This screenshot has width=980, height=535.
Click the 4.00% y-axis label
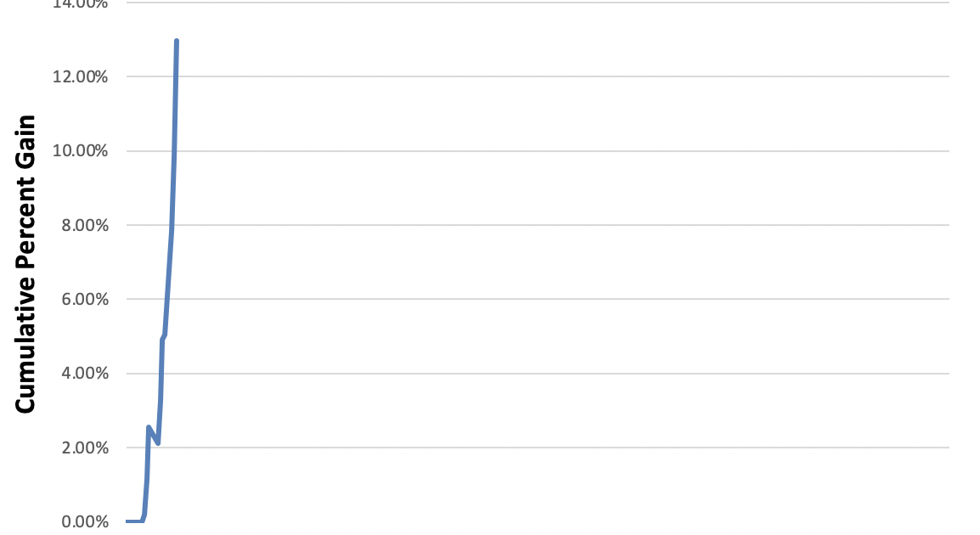84,374
